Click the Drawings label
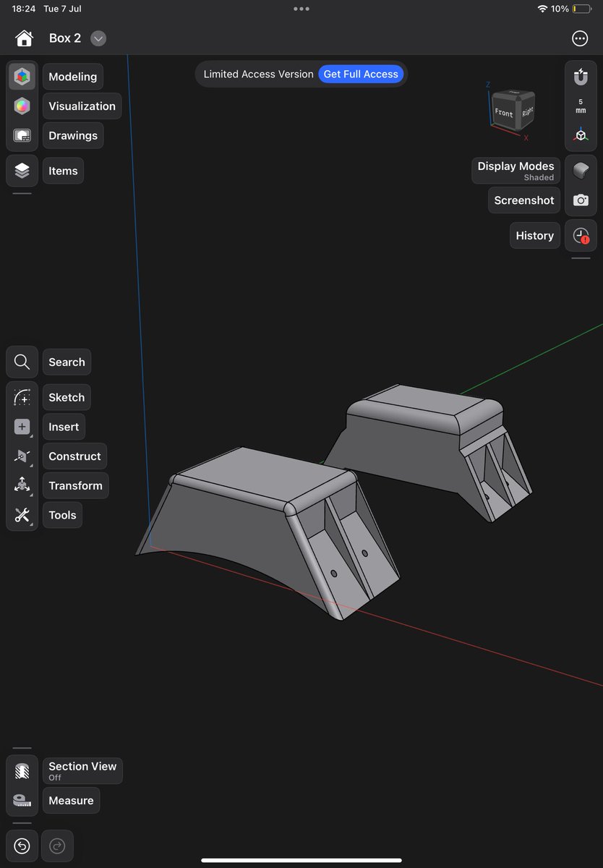Viewport: 603px width, 868px height. pyautogui.click(x=73, y=135)
